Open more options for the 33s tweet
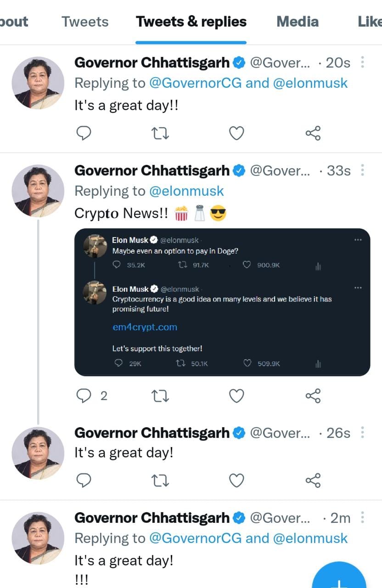 tap(362, 170)
